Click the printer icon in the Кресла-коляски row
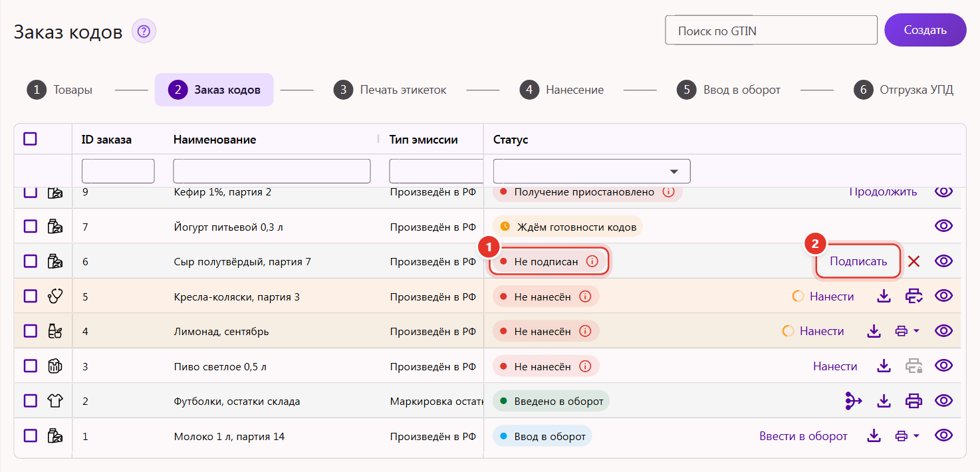The image size is (980, 472). [914, 296]
